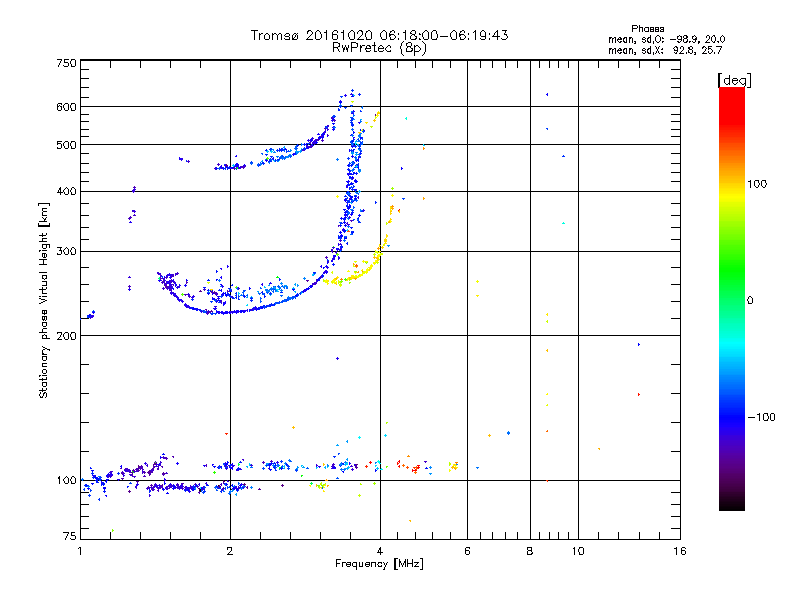Click the 'mean, sd,O: -98.9, 20.0' text
Image resolution: width=800 pixels, height=600 pixels.
666,39
